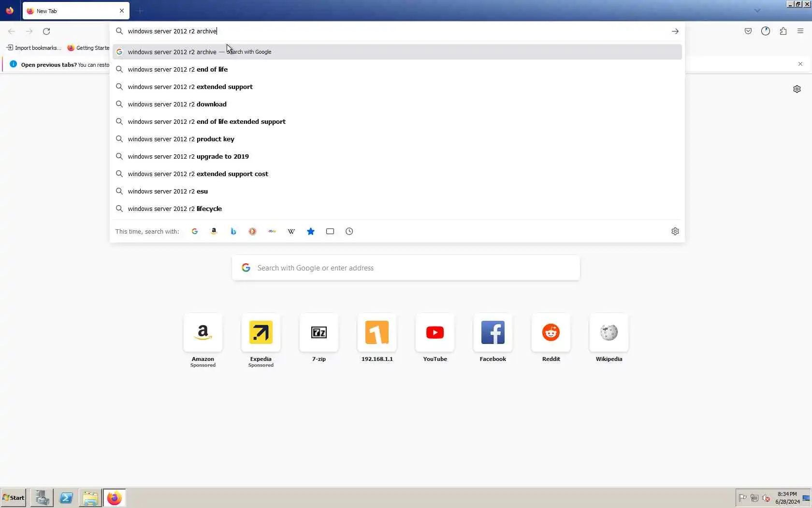
Task: Choose suggestion 'windows server 2012 r2 lifecycle'
Action: point(397,209)
